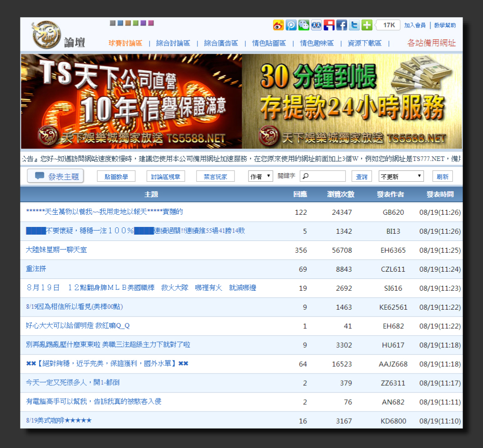This screenshot has height=448, width=483.
Task: Click view count 56708
Action: [342, 250]
